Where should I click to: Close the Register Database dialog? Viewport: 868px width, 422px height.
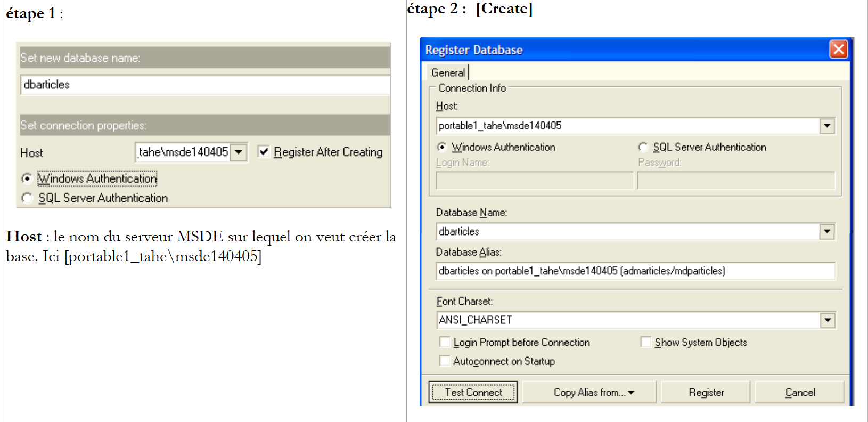[838, 50]
